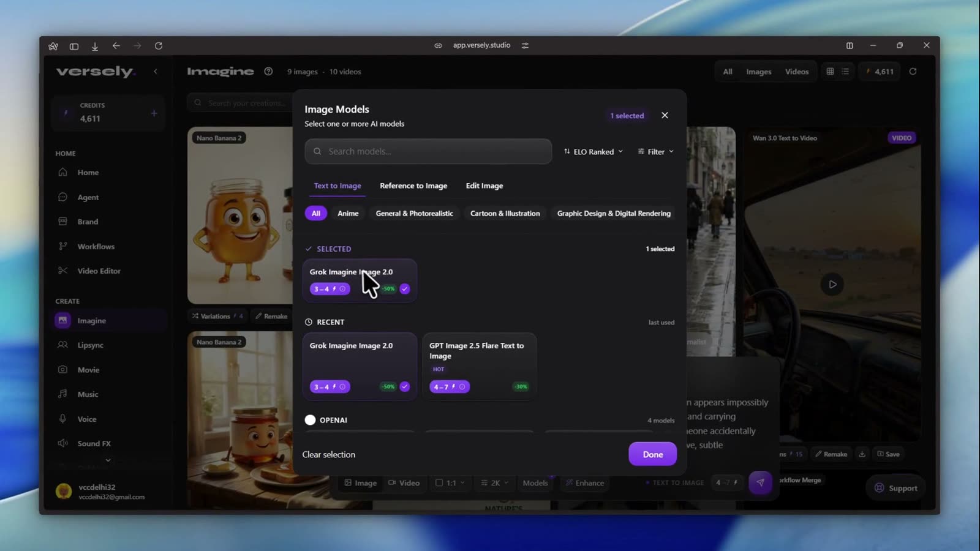Download the video with the download icon
The width and height of the screenshot is (980, 551).
click(x=862, y=454)
